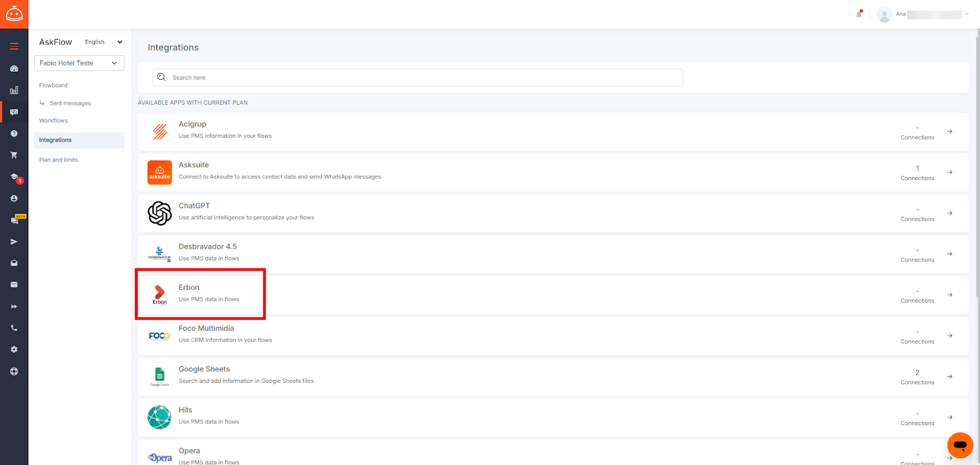Open the orange chat widget bubble
The width and height of the screenshot is (980, 465).
click(x=960, y=445)
